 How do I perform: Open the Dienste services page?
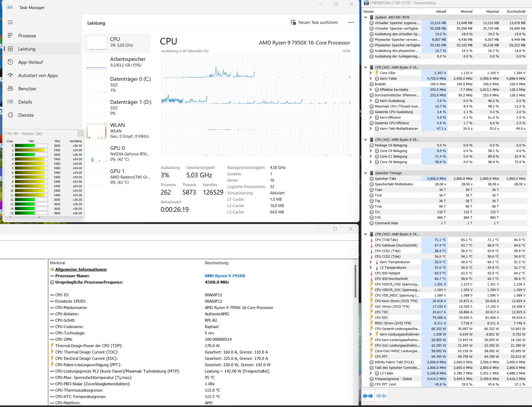(26, 115)
